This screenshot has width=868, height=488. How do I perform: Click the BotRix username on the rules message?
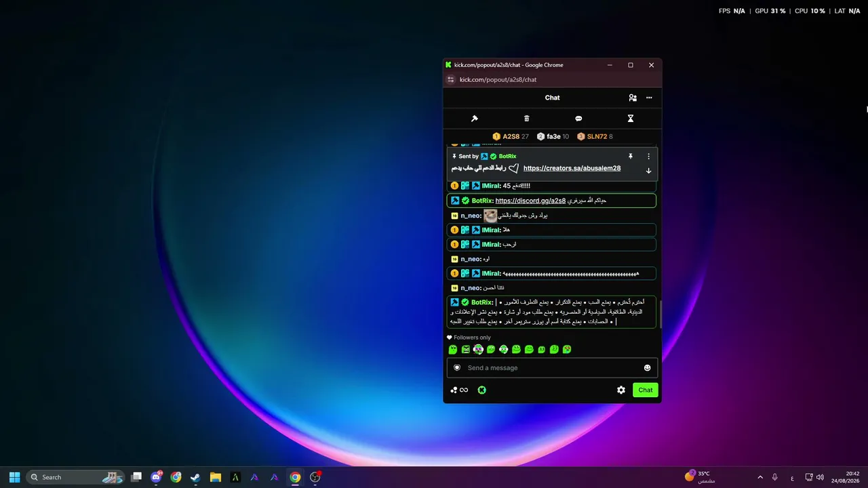482,302
